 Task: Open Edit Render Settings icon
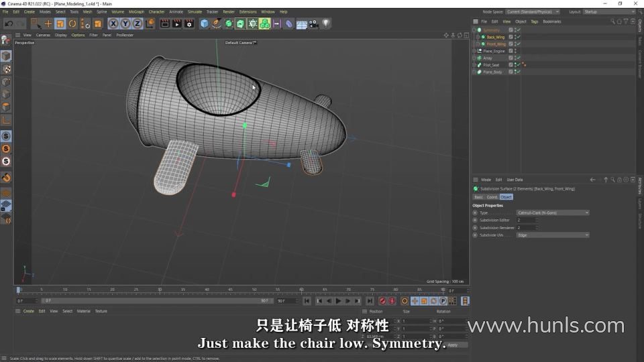tap(189, 23)
